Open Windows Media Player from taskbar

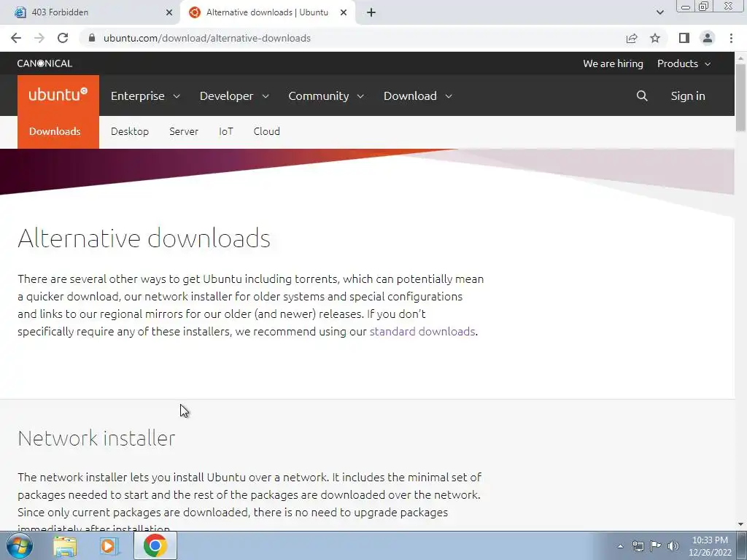(x=108, y=545)
